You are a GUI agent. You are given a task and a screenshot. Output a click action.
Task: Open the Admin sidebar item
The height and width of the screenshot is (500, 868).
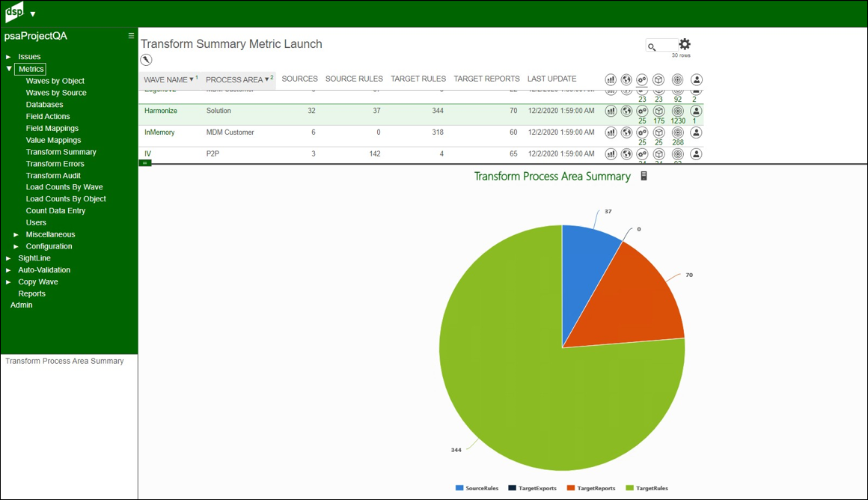click(x=21, y=305)
